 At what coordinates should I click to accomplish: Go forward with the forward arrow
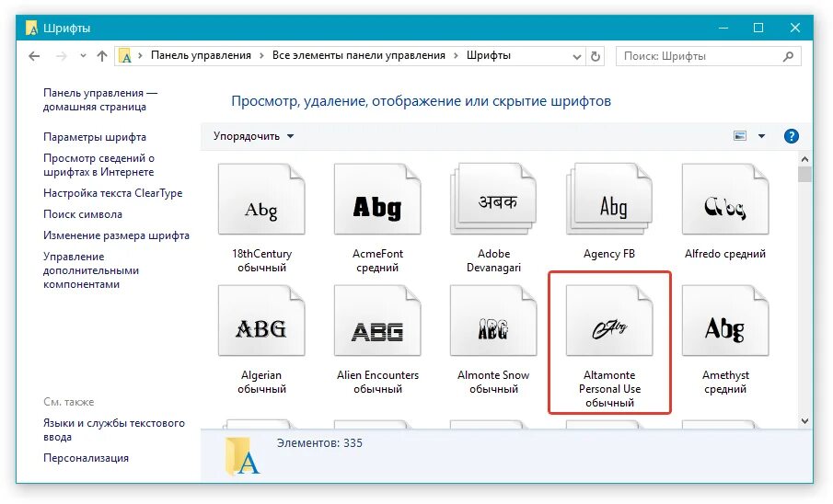pyautogui.click(x=62, y=56)
